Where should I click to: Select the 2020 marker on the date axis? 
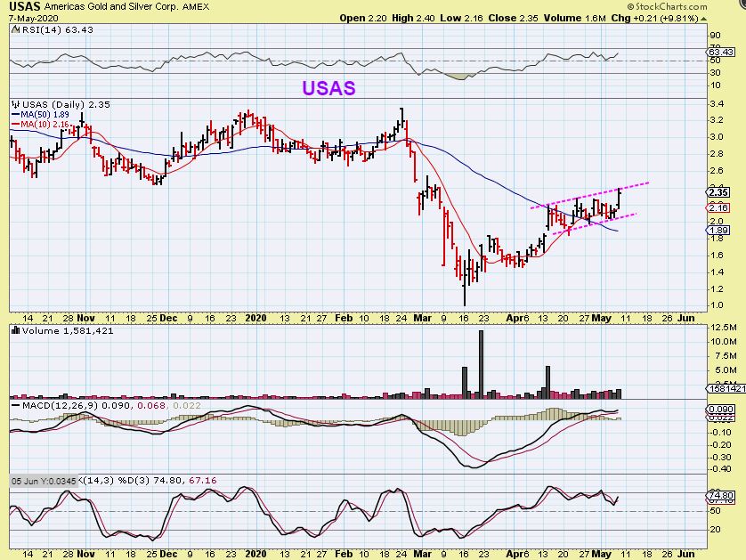pyautogui.click(x=255, y=317)
